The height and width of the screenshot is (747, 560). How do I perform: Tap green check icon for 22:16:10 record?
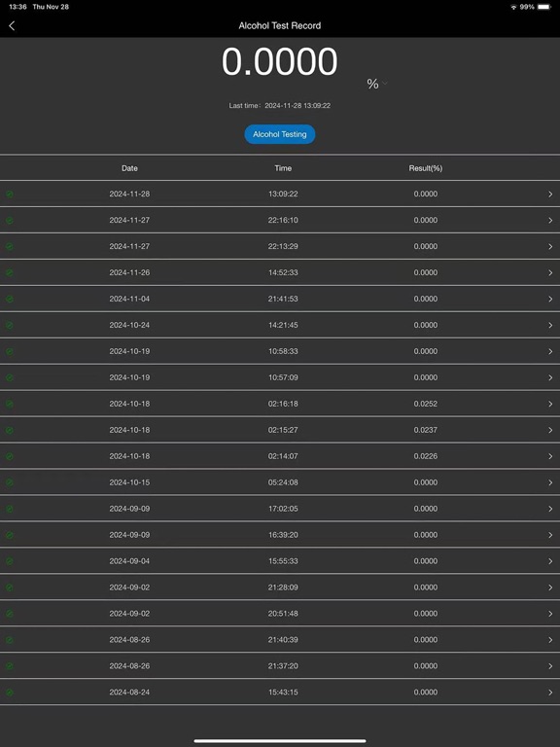pyautogui.click(x=10, y=220)
